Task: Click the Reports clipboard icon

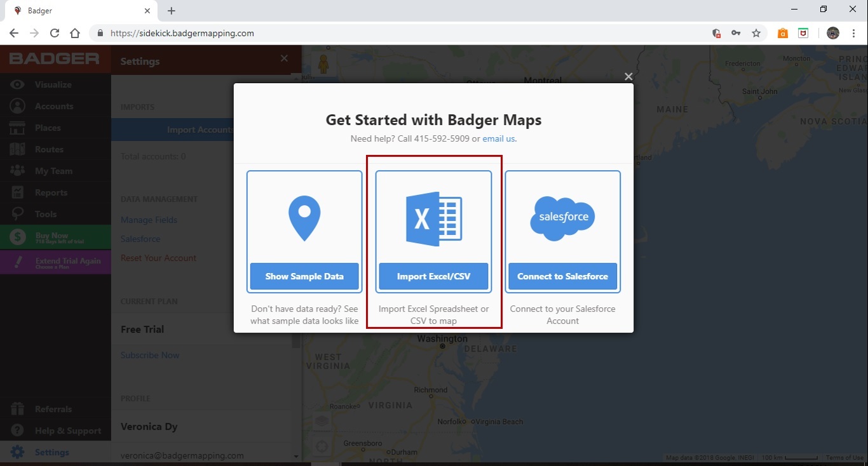Action: tap(17, 192)
